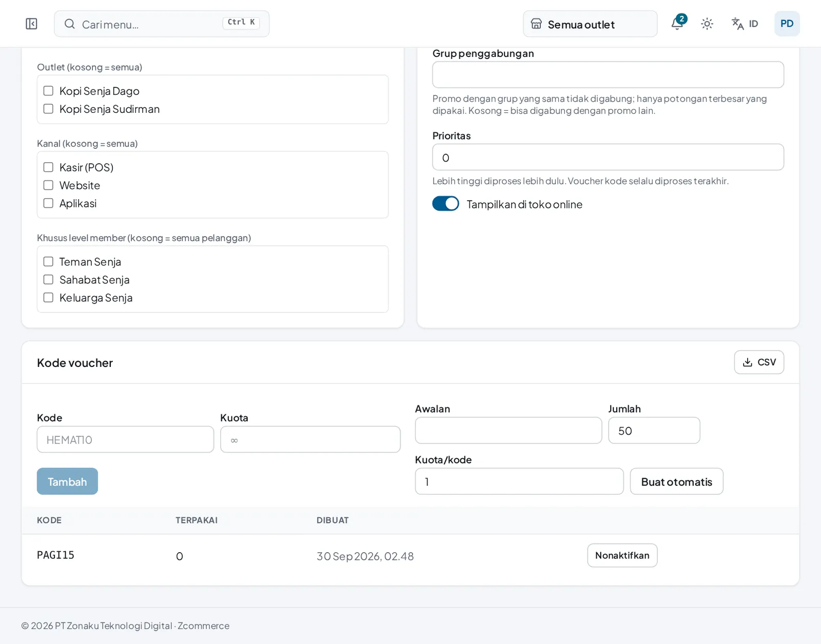
Task: Click the Cari menu search box
Action: tap(162, 24)
